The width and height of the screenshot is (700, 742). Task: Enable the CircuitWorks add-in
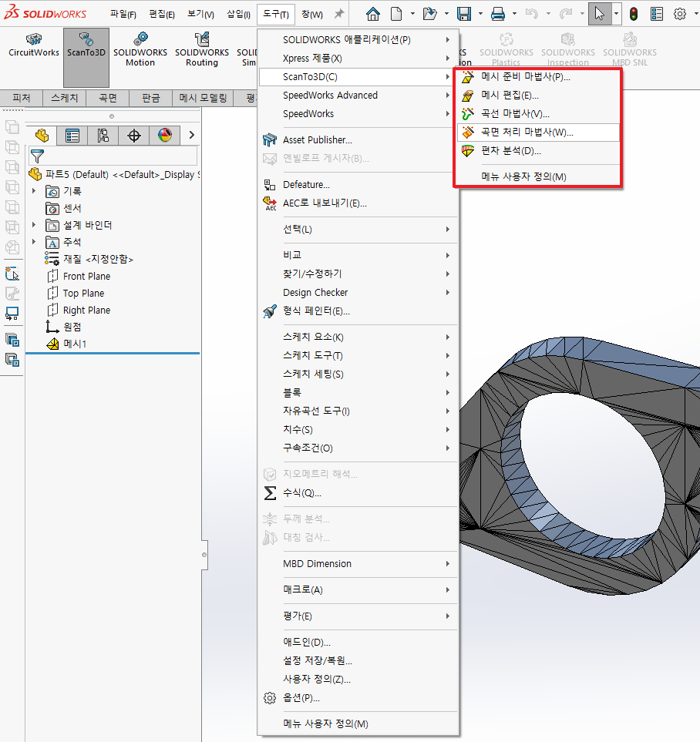(34, 45)
